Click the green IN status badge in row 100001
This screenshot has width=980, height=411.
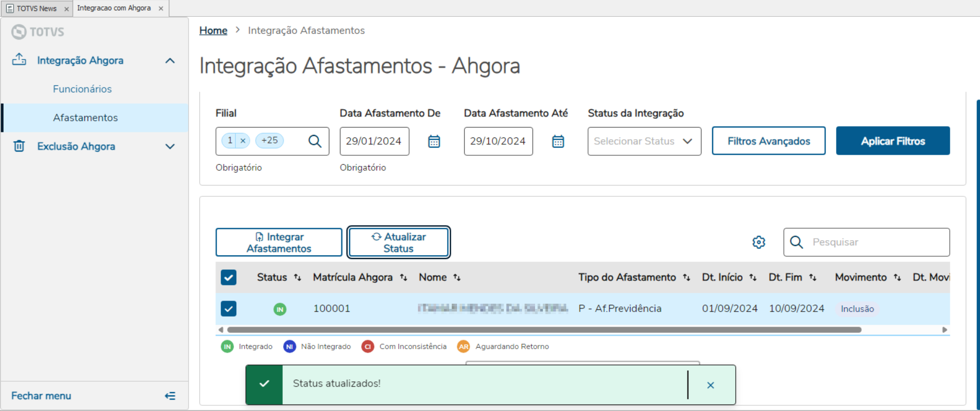click(x=280, y=309)
